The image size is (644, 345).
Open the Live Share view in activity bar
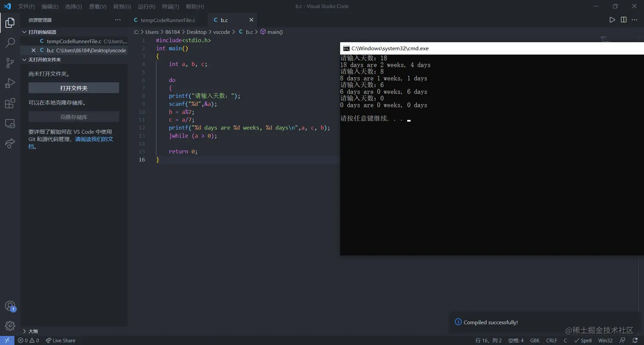10,144
